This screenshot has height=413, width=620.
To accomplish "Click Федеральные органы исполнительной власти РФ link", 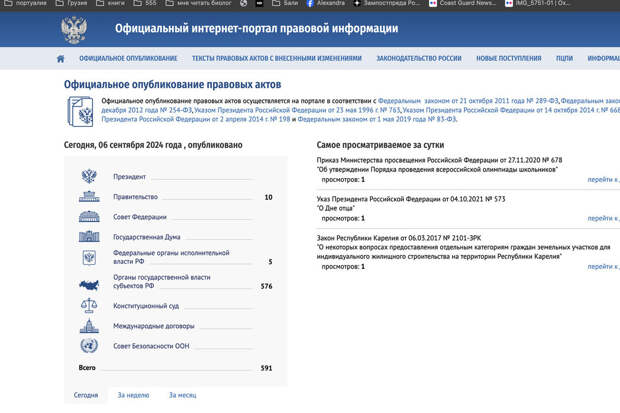I will [171, 257].
